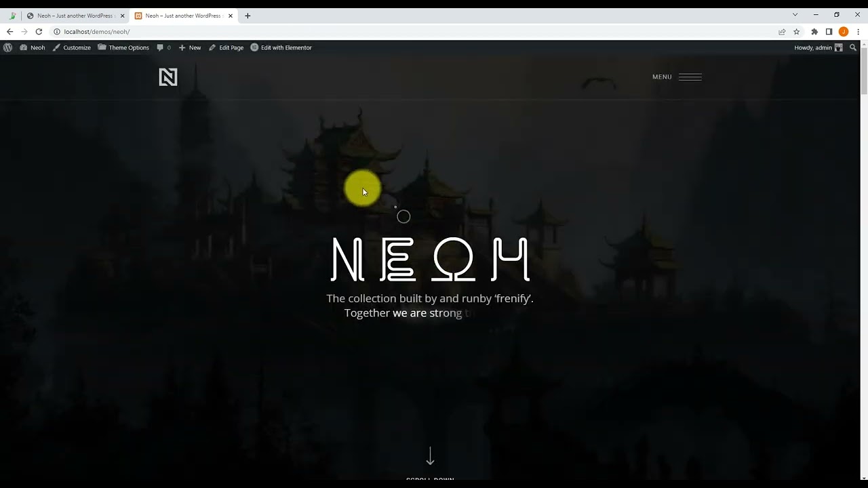Select the second active Neoh tab

[x=184, y=16]
